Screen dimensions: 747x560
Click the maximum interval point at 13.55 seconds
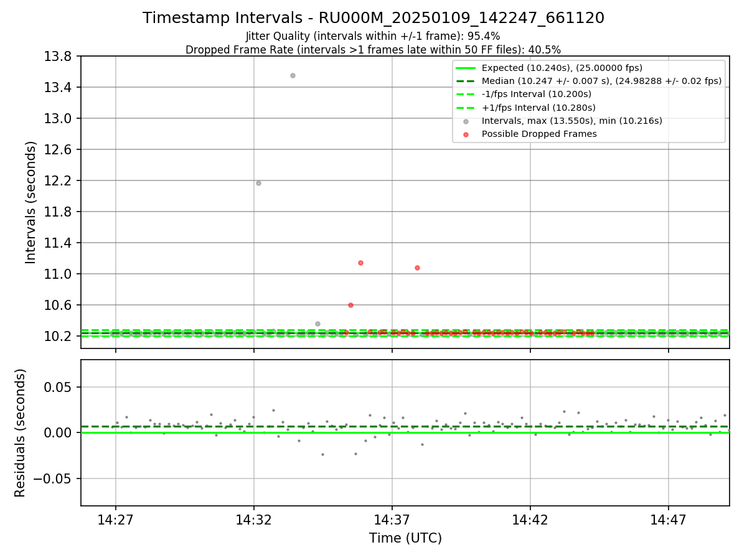coord(293,75)
